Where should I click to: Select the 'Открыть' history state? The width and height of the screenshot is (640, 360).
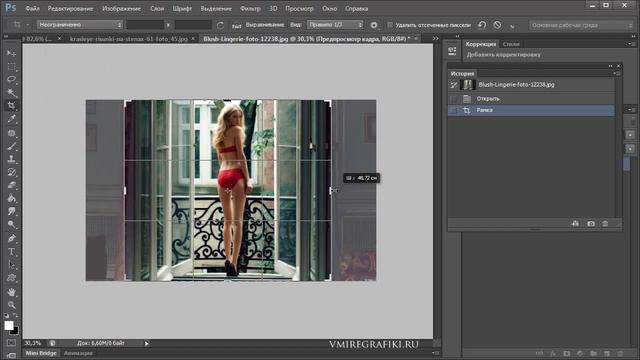coord(531,99)
